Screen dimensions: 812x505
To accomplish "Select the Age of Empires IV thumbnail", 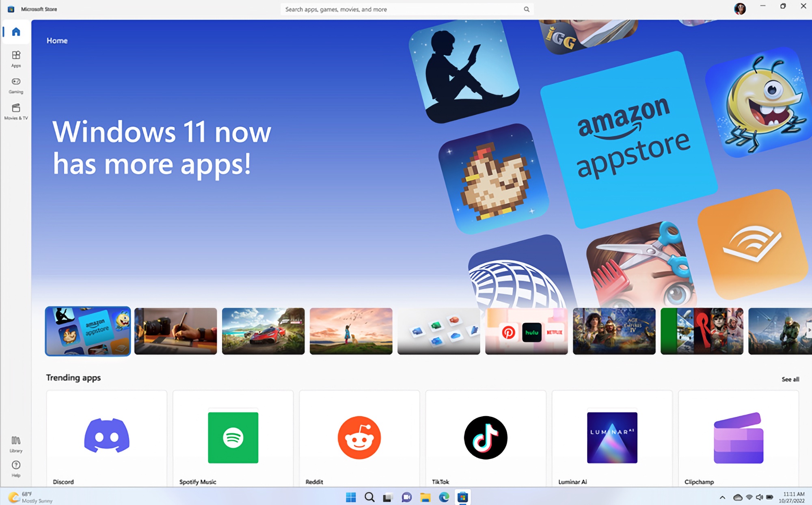I will pos(614,331).
